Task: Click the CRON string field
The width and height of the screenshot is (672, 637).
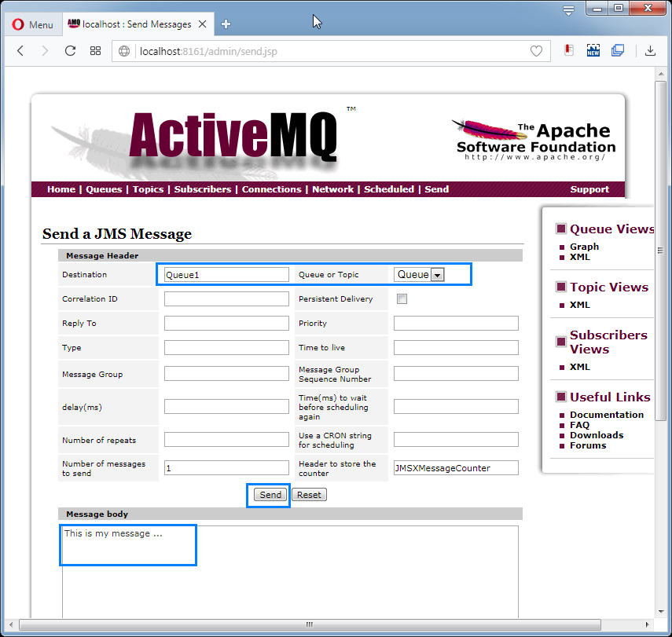Action: [x=456, y=440]
